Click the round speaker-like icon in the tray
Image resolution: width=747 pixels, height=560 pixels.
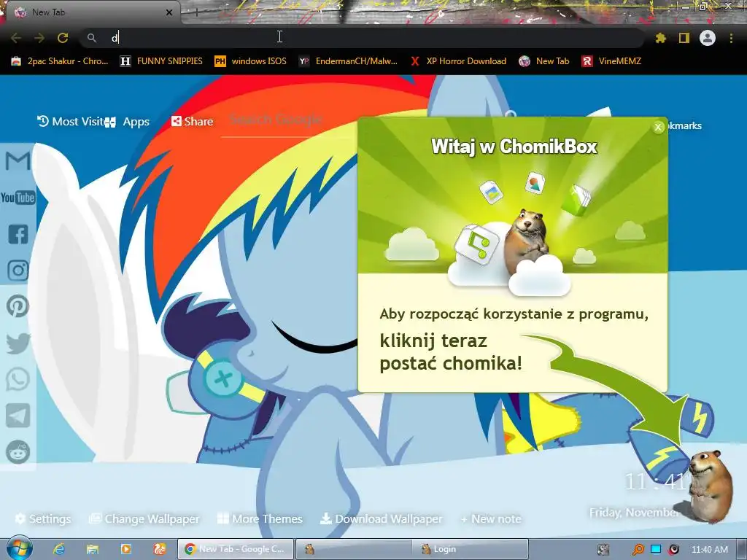click(x=673, y=550)
